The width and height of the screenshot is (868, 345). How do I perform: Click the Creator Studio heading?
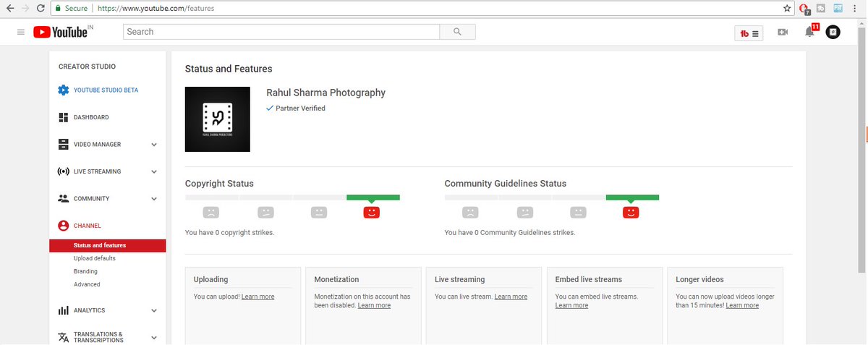87,67
